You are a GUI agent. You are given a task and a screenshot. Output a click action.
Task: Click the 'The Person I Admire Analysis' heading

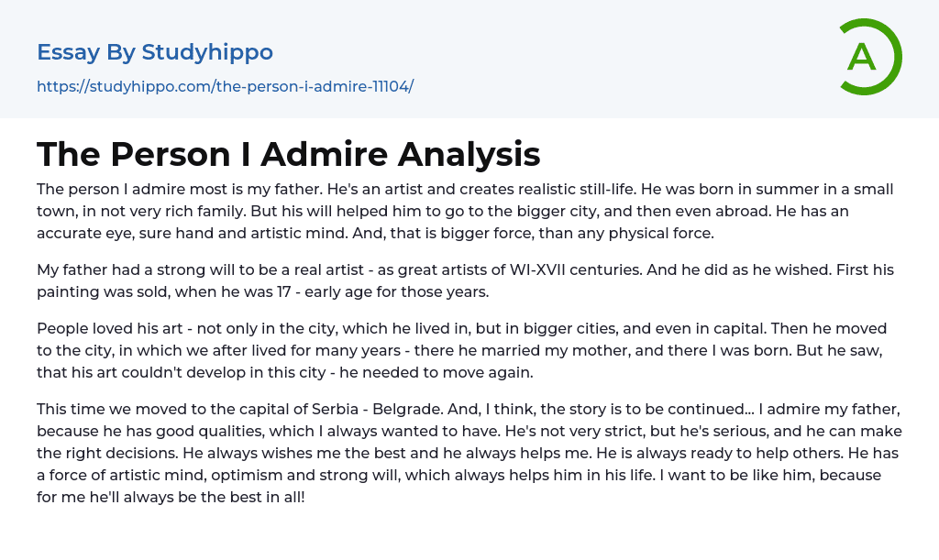[288, 154]
